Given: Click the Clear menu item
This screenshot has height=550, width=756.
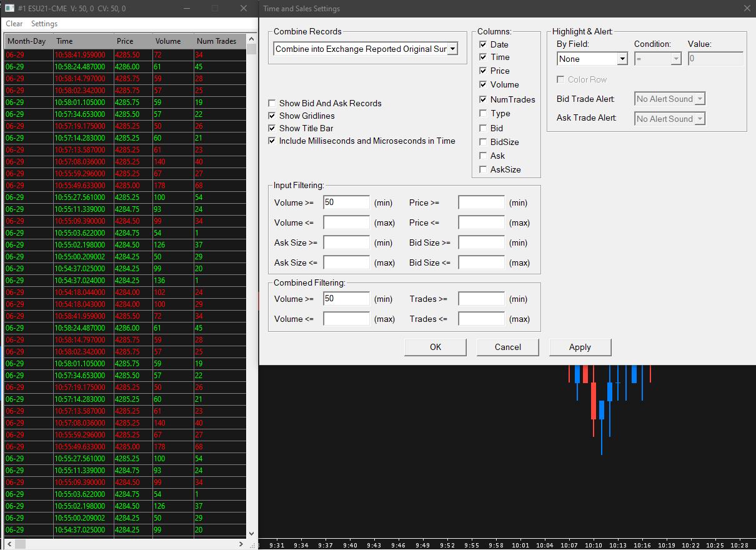Looking at the screenshot, I should pyautogui.click(x=14, y=24).
